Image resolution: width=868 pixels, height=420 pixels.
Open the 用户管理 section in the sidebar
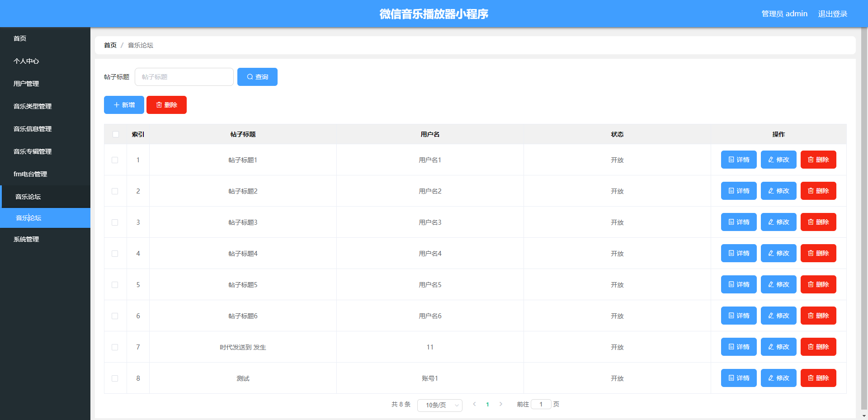pyautogui.click(x=26, y=84)
